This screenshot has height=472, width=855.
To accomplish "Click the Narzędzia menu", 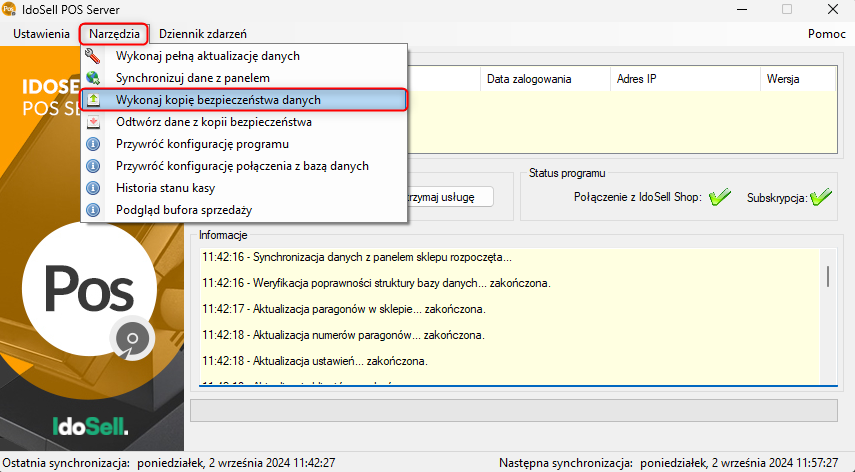I will (114, 34).
